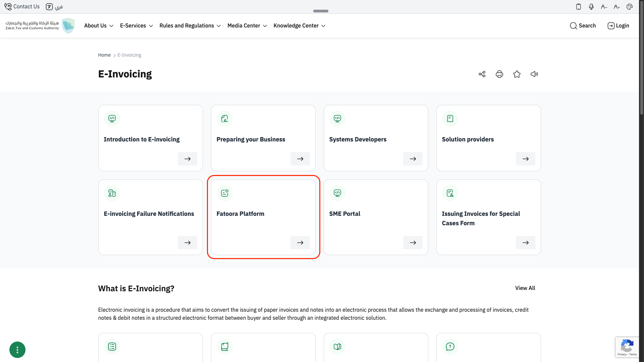Expand the About Us dropdown
This screenshot has width=644, height=362.
(x=99, y=26)
